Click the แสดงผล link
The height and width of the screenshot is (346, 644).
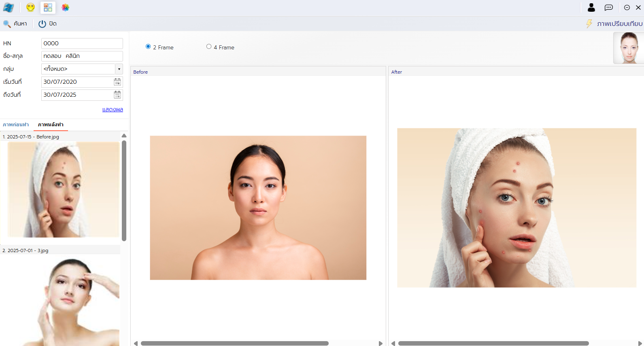click(113, 110)
